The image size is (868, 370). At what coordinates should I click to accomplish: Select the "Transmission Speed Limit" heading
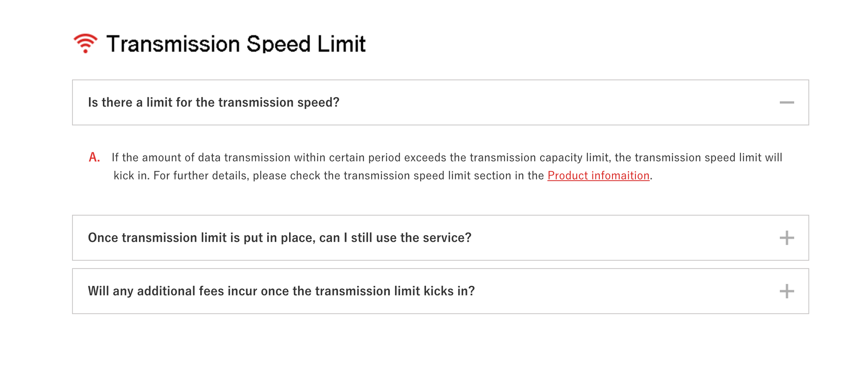point(236,44)
